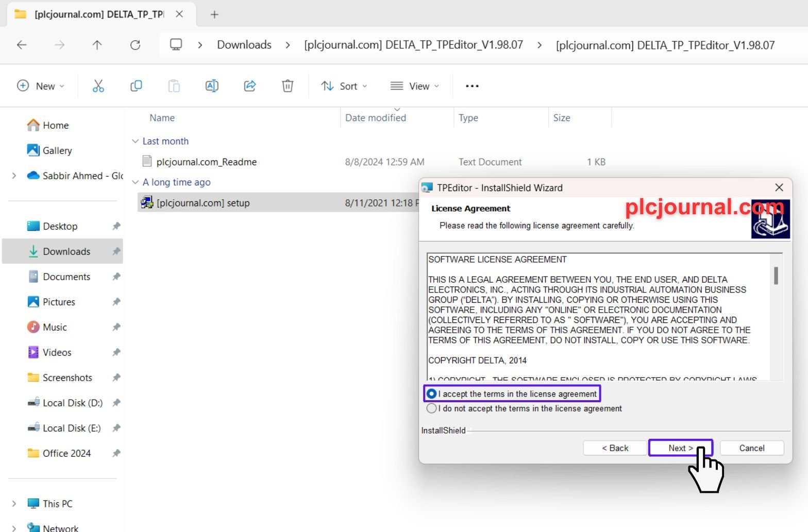Click the Cut scissors icon
This screenshot has height=532, width=808.
pyautogui.click(x=98, y=86)
